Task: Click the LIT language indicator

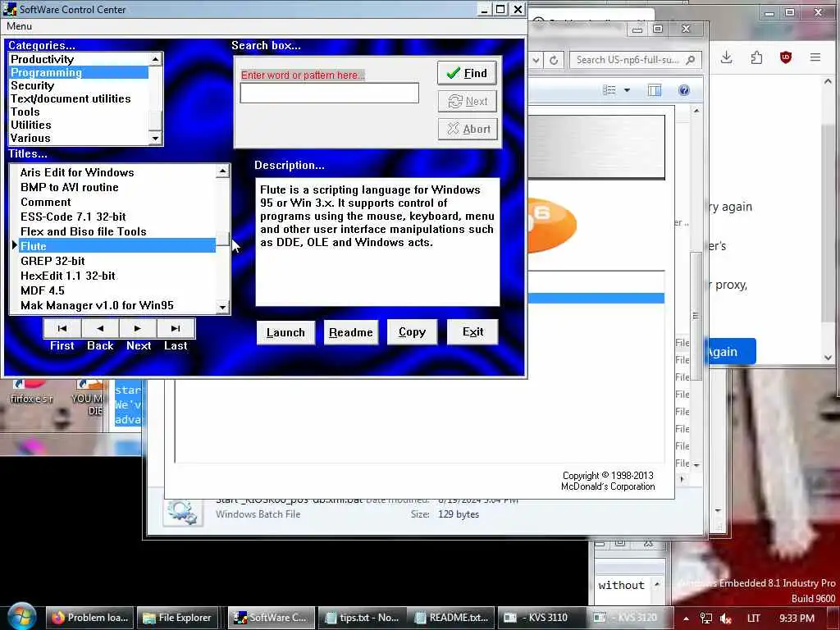Action: click(754, 619)
